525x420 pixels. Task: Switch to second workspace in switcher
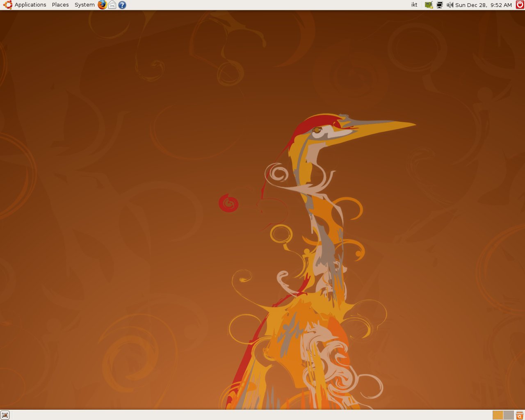click(509, 415)
